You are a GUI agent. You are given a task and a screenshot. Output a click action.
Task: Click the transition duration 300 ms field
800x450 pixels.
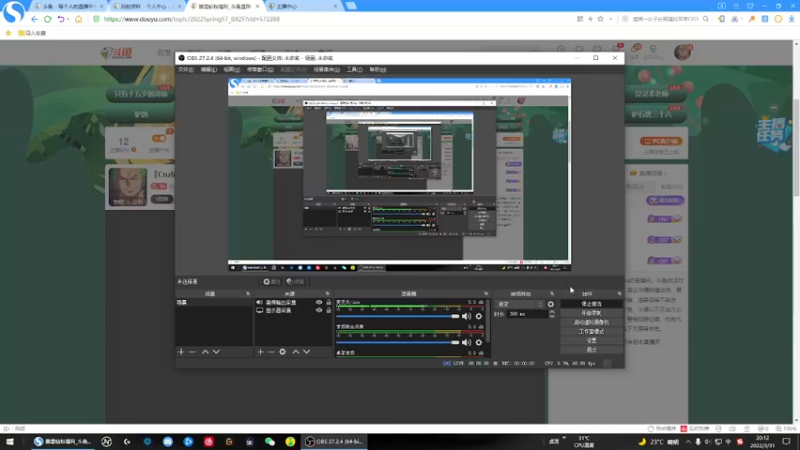528,314
